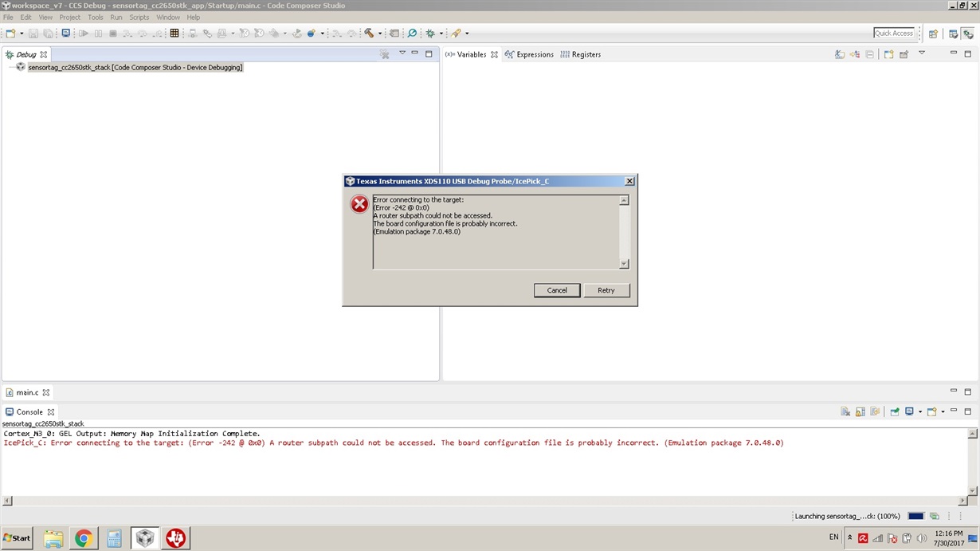980x551 pixels.
Task: Open the file explorer taskbar icon
Action: pos(53,538)
